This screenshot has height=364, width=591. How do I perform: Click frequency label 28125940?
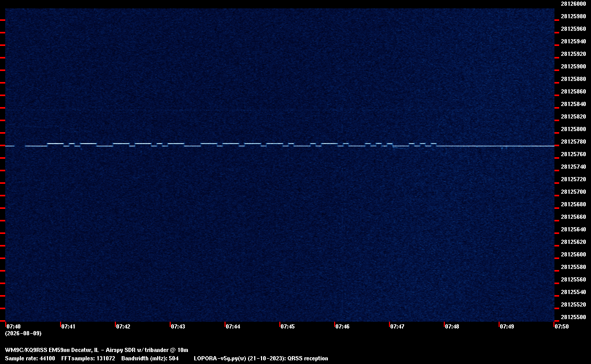click(x=573, y=41)
